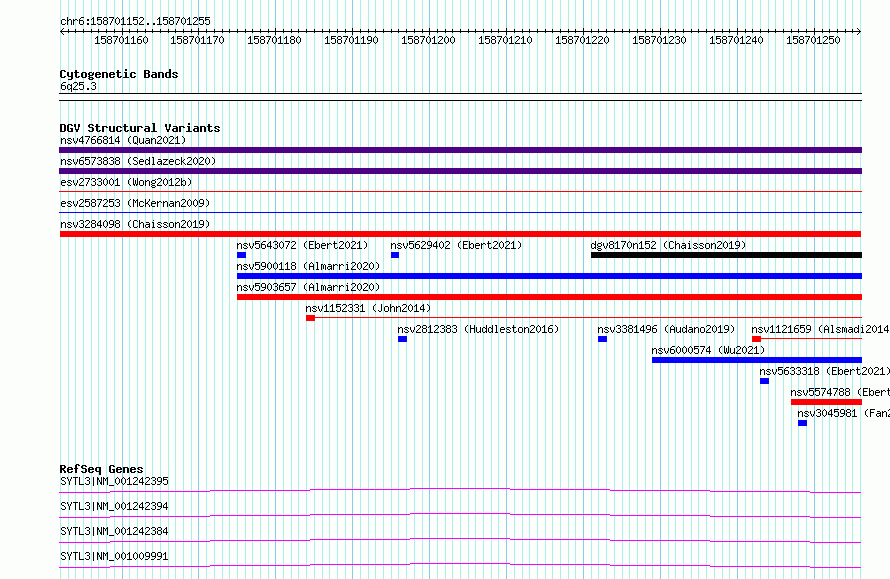Select ruler position 158701170
The height and width of the screenshot is (579, 890).
point(198,40)
